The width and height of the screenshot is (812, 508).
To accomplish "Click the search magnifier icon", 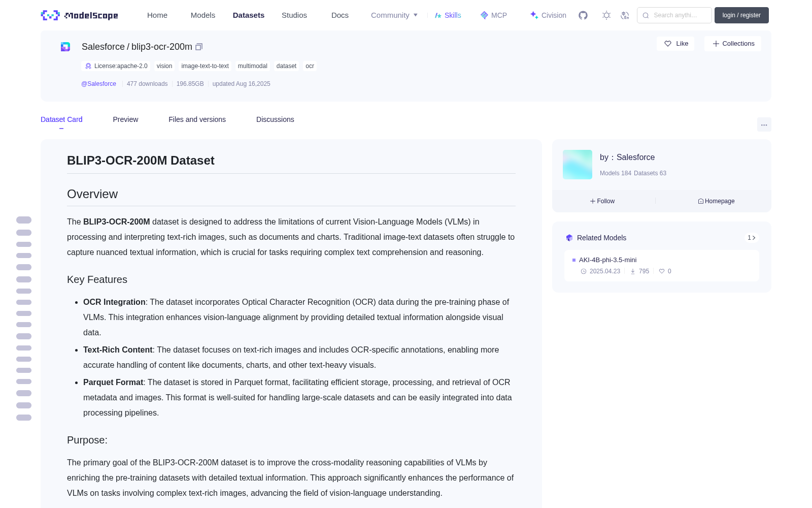I will 646,15.
